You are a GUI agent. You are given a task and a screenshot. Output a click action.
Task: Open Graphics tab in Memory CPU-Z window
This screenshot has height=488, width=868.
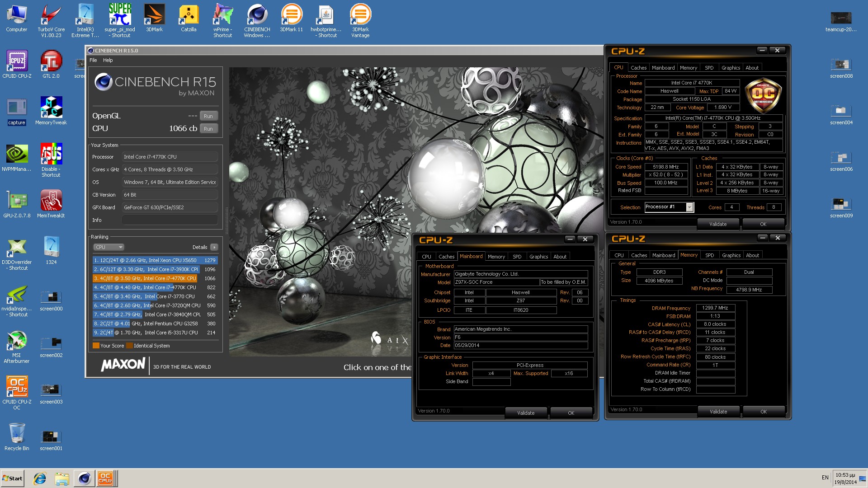(x=731, y=255)
